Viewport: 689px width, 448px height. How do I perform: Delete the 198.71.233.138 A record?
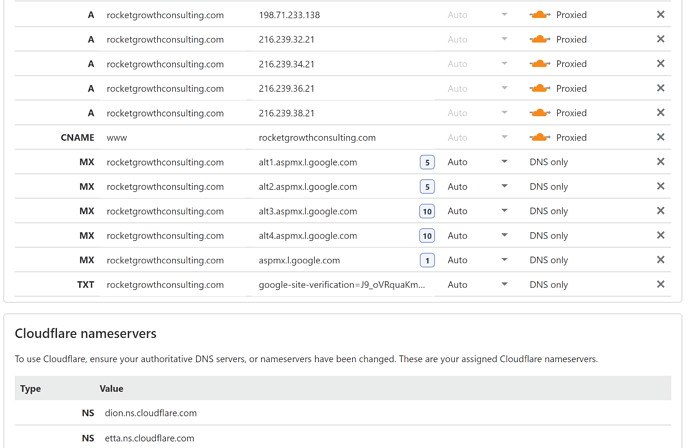click(x=660, y=15)
